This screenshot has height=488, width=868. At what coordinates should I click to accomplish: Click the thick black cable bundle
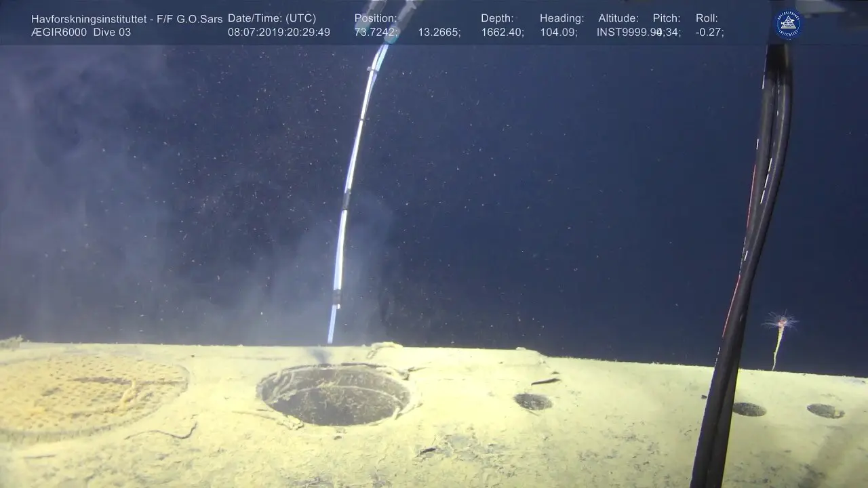pyautogui.click(x=753, y=258)
